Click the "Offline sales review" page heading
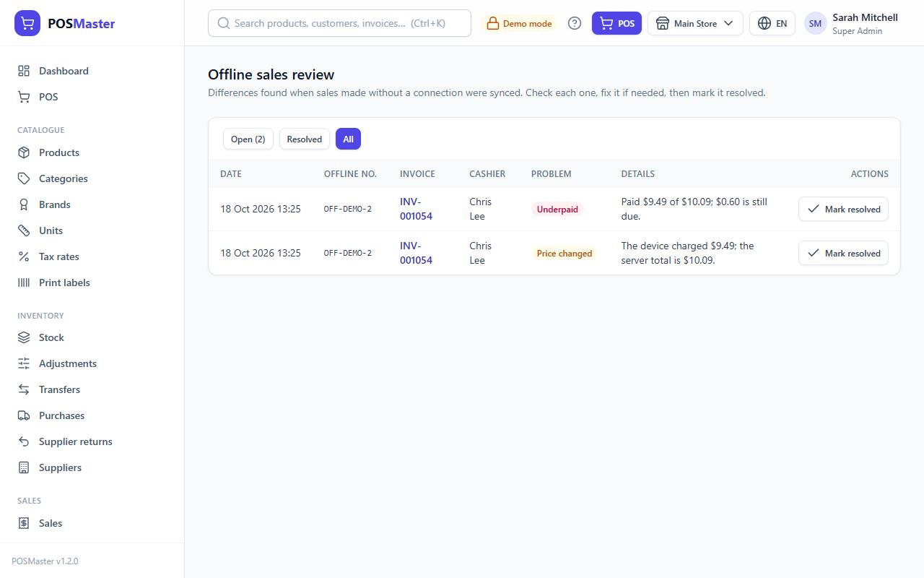The width and height of the screenshot is (924, 578). tap(271, 74)
